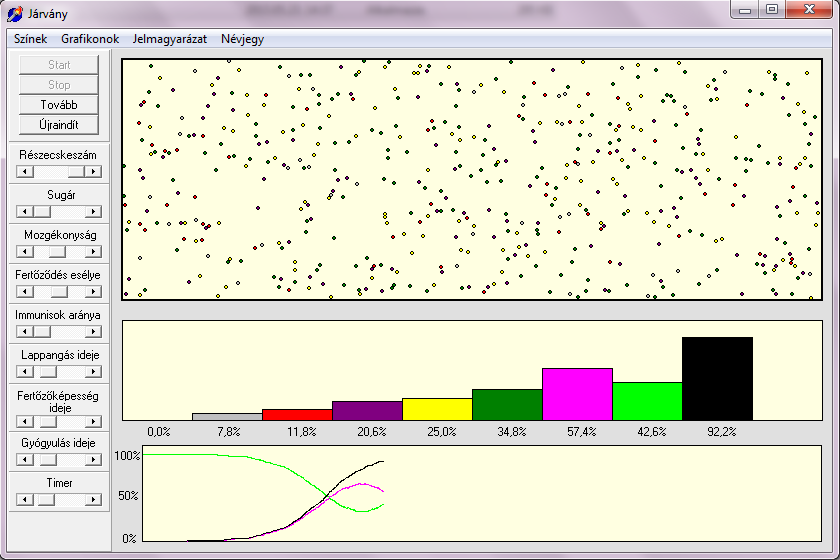
Task: Click the Timer slider thumb
Action: click(x=46, y=499)
